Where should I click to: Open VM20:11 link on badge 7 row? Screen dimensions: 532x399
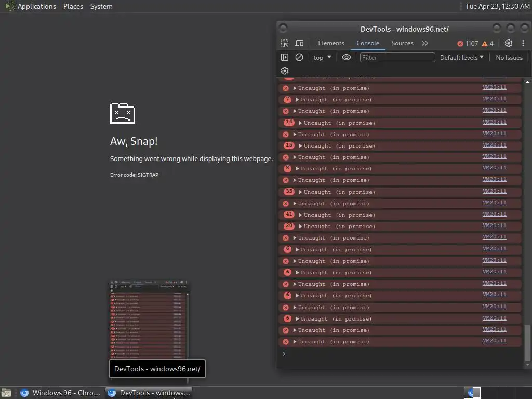495,99
